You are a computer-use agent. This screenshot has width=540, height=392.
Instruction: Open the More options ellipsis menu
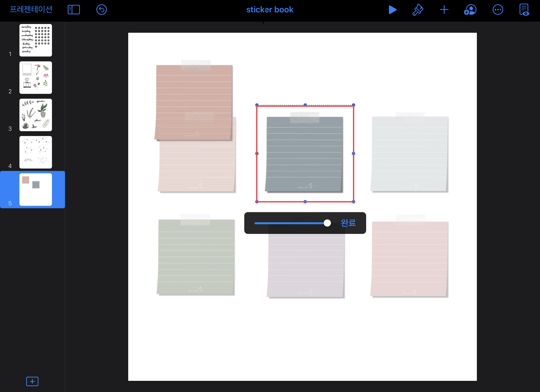[x=498, y=10]
